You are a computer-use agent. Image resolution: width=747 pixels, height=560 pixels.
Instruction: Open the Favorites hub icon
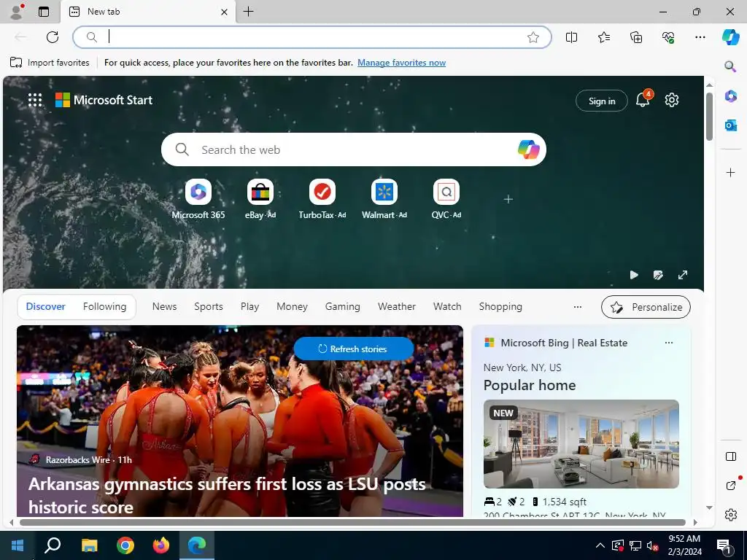(x=603, y=37)
